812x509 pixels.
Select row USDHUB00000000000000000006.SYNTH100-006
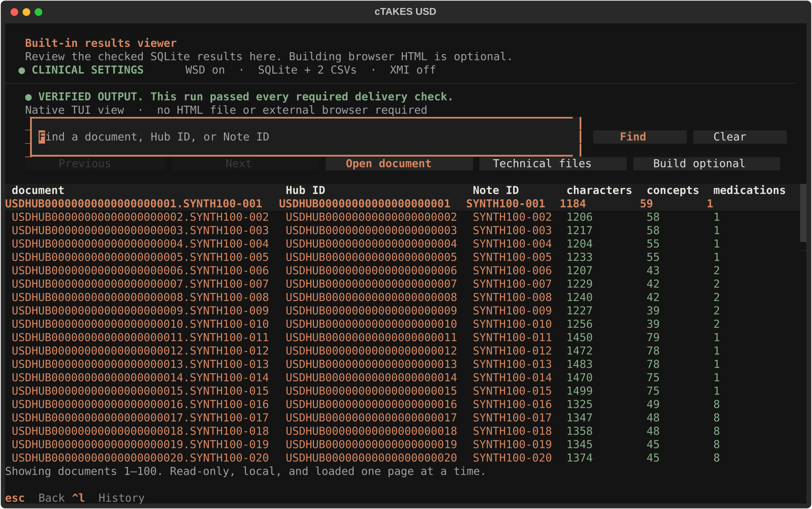point(403,271)
